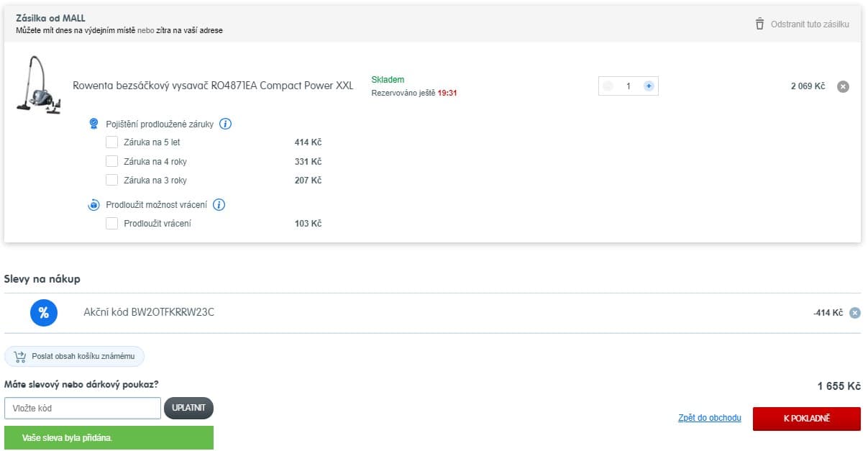Click Máte slevový nebo dárkový poukaz label
Viewport: 868px width, 451px height.
tap(81, 384)
